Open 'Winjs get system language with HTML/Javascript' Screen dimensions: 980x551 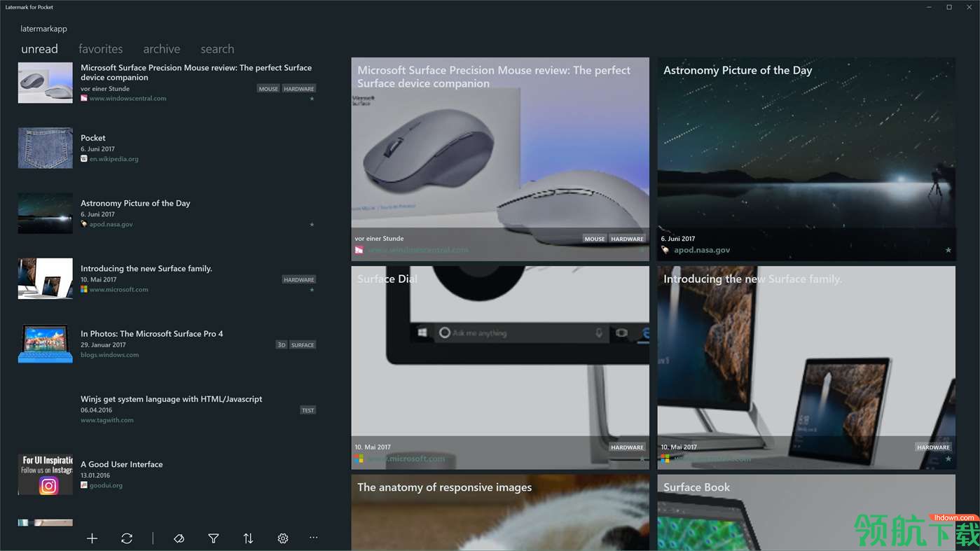click(172, 399)
